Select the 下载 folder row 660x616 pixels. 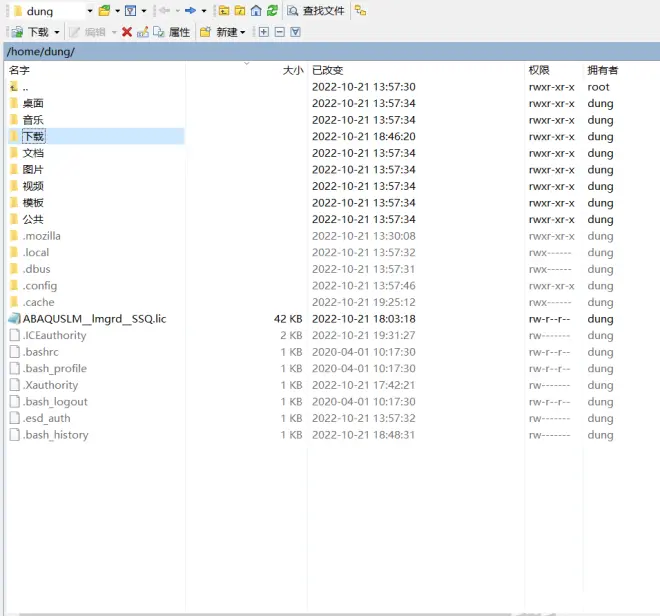click(x=96, y=136)
